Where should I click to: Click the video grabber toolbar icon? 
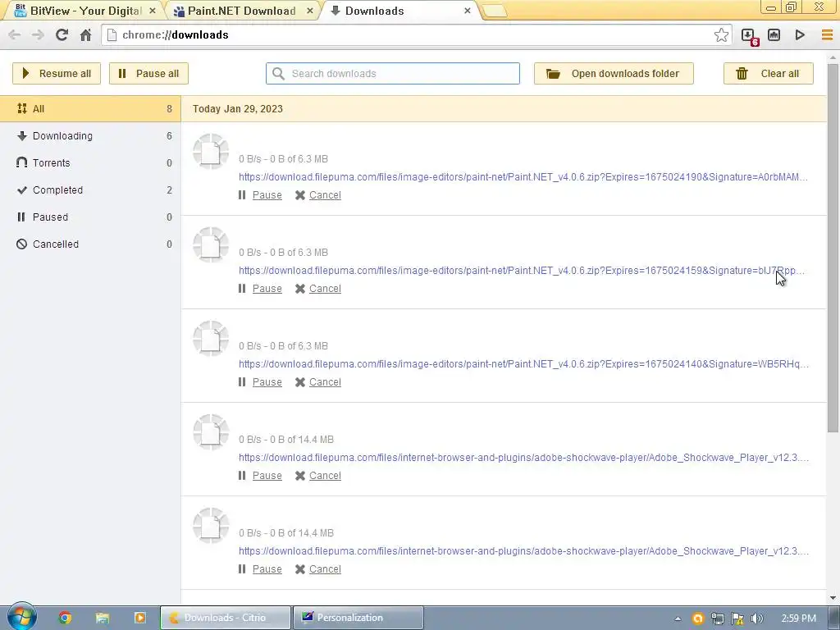(x=774, y=34)
